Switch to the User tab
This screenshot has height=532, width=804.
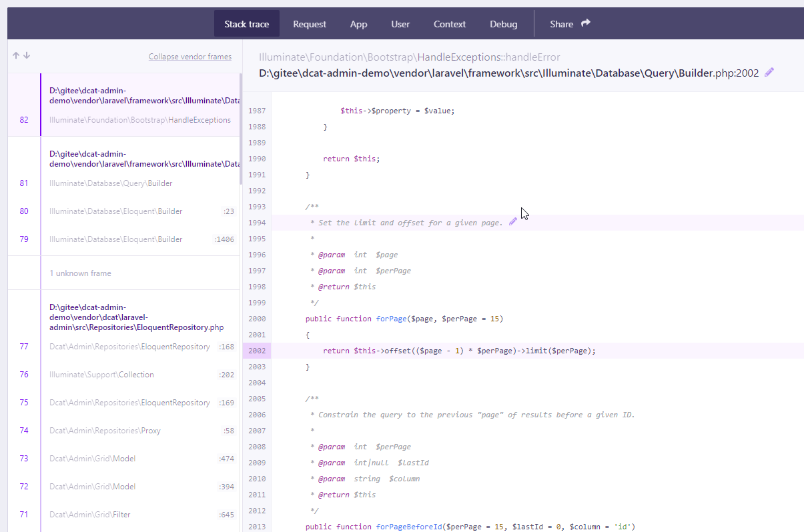pos(400,23)
